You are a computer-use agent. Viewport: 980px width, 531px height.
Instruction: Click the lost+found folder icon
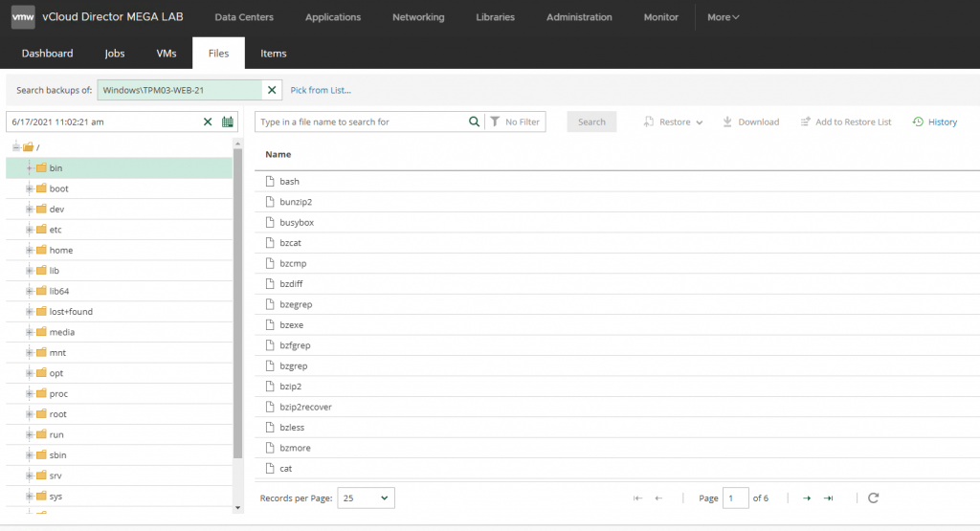41,311
